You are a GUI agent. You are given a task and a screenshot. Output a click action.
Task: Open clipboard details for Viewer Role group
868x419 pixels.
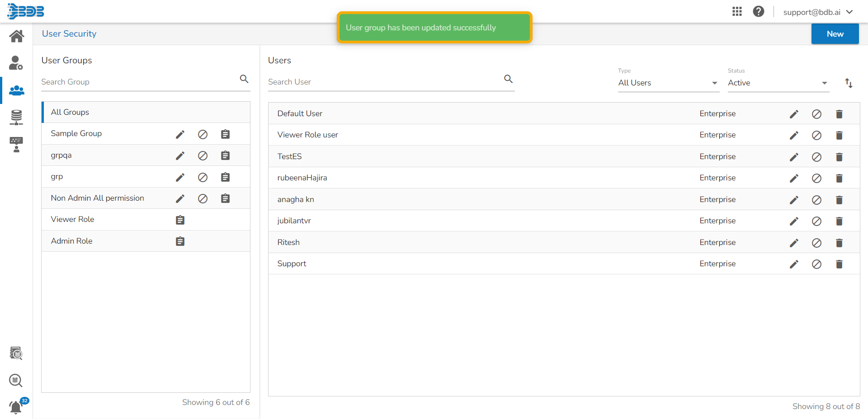tap(180, 220)
